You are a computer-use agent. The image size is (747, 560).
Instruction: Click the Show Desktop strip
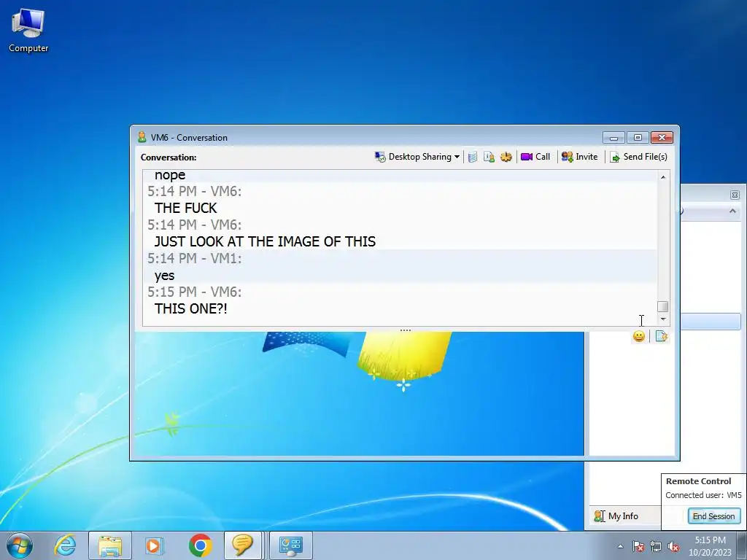click(743, 545)
